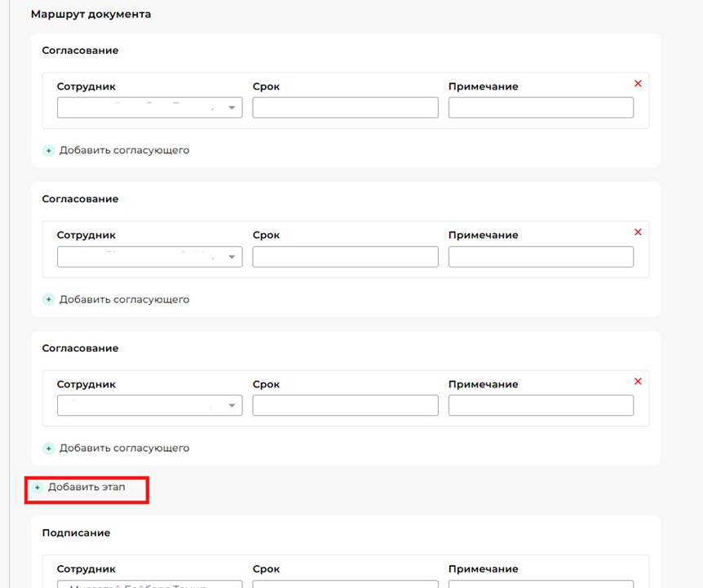Click plus icon in third Добавить согласующего
This screenshot has height=588, width=703.
[49, 449]
